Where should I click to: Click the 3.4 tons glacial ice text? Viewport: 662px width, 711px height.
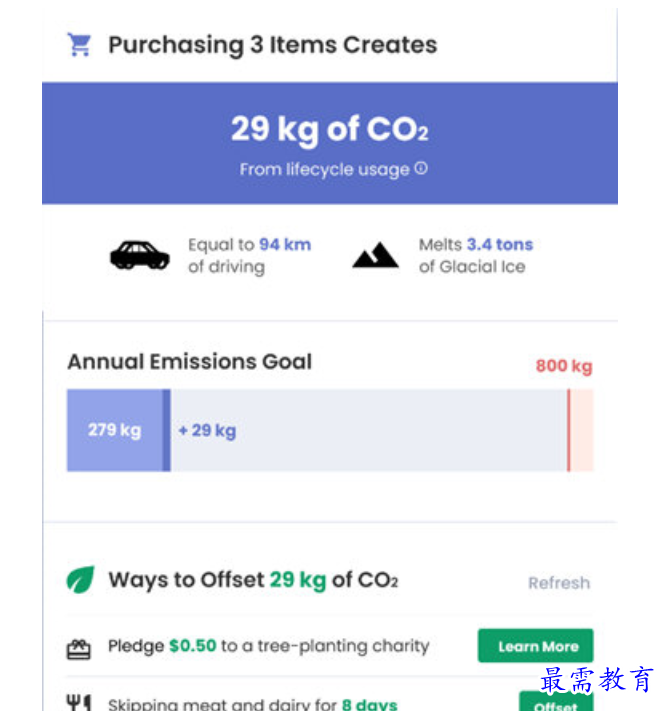(x=500, y=244)
